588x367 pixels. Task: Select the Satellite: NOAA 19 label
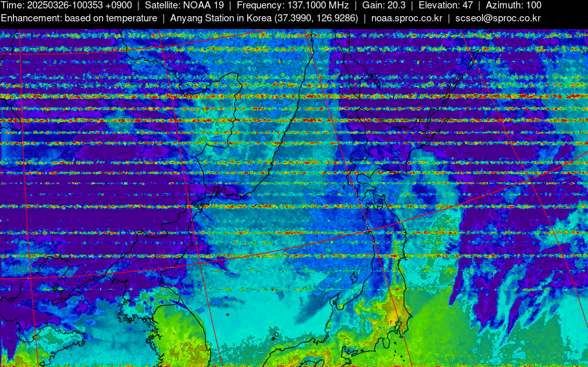pos(184,5)
